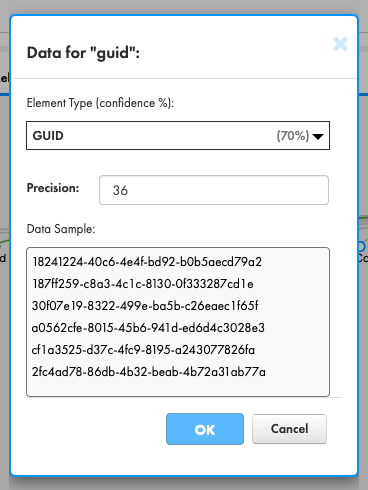This screenshot has height=490, width=368.
Task: Click the (70%) confidence value
Action: [293, 136]
